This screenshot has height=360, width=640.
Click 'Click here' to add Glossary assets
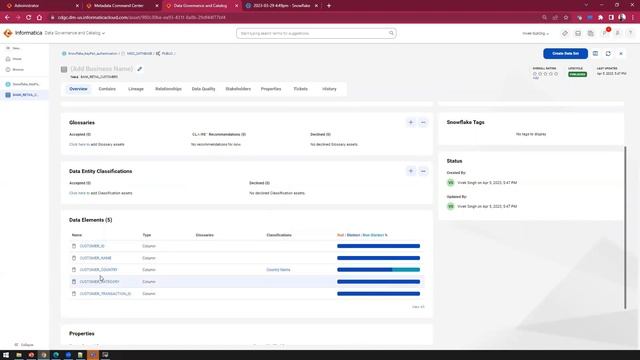[x=79, y=144]
